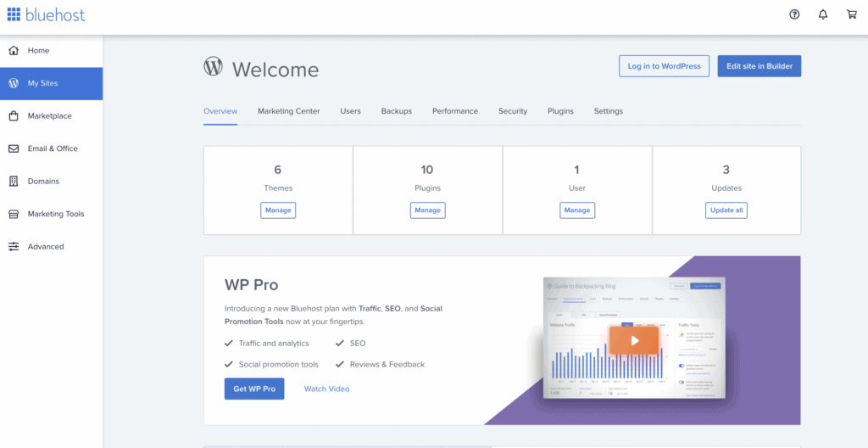Click the WP Pro dashboard preview thumbnail
868x448 pixels.
[x=634, y=339]
